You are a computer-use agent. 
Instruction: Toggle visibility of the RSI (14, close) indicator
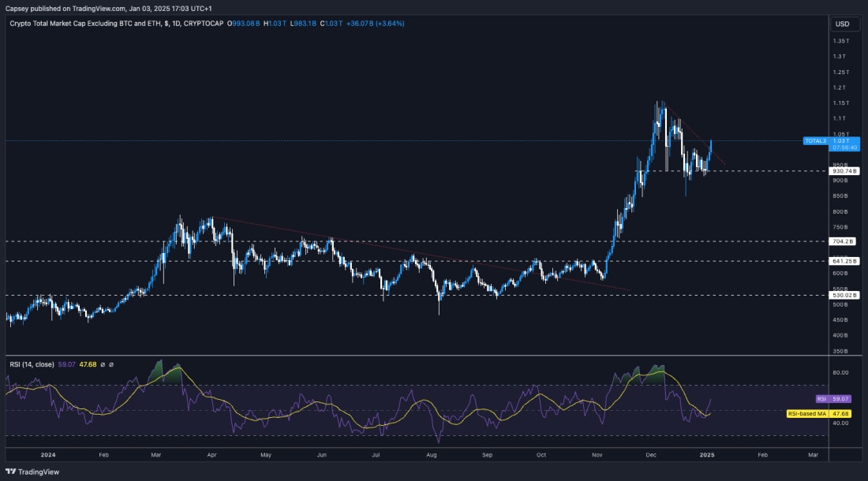pos(103,364)
